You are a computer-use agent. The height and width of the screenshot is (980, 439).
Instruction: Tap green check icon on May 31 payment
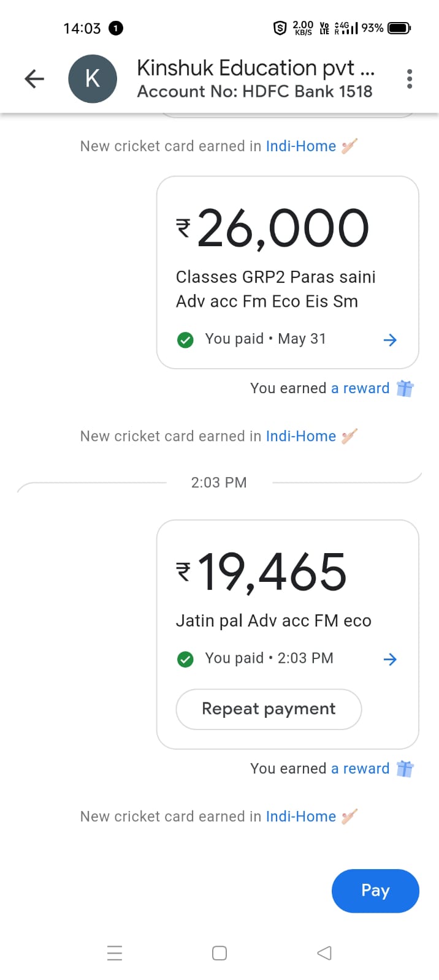pos(185,340)
